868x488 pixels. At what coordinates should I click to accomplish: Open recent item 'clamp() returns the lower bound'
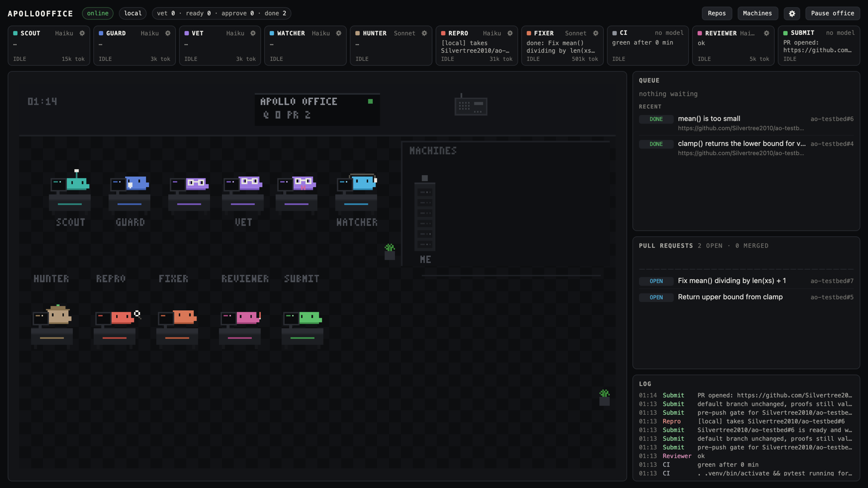coord(746,148)
